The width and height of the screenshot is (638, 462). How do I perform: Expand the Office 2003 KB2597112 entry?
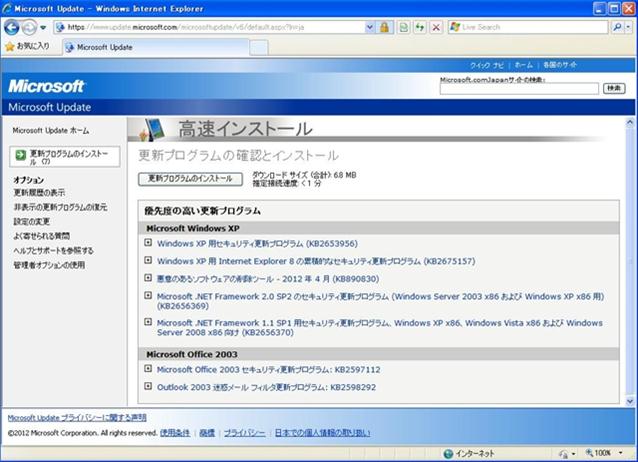tap(148, 368)
